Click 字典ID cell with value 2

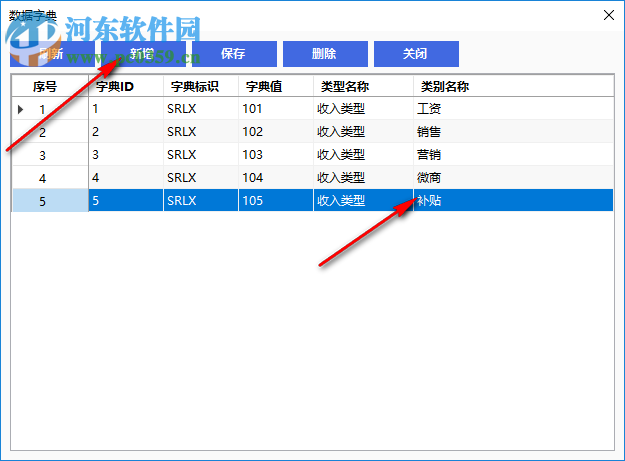point(126,131)
